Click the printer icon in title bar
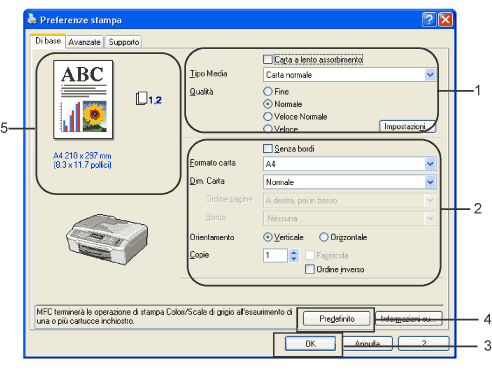492x384 pixels. pyautogui.click(x=32, y=19)
